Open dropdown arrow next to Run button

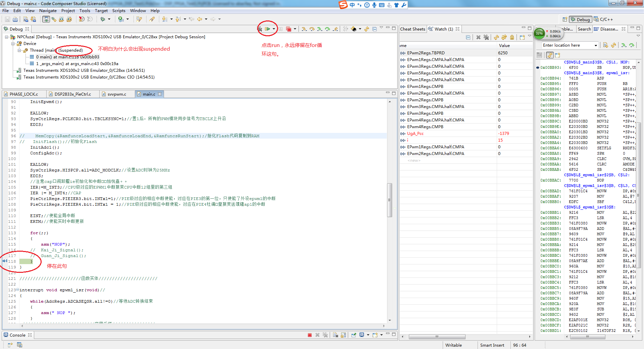(x=274, y=29)
